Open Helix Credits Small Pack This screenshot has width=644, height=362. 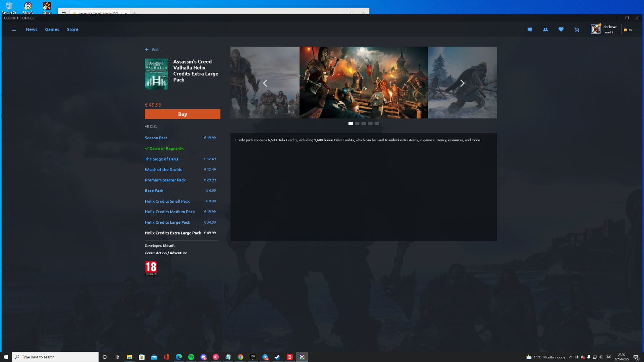click(x=167, y=201)
